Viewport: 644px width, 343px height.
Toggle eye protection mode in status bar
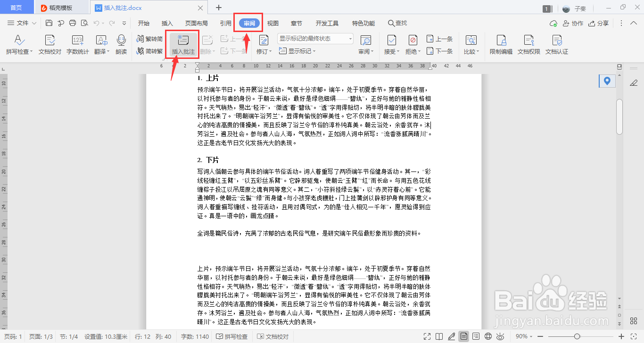[x=501, y=336]
